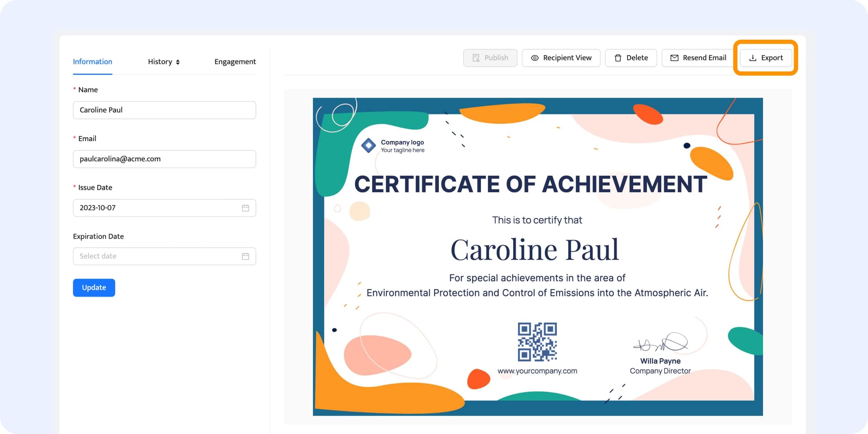The height and width of the screenshot is (434, 868).
Task: Click the QR code on the certificate
Action: [x=537, y=342]
